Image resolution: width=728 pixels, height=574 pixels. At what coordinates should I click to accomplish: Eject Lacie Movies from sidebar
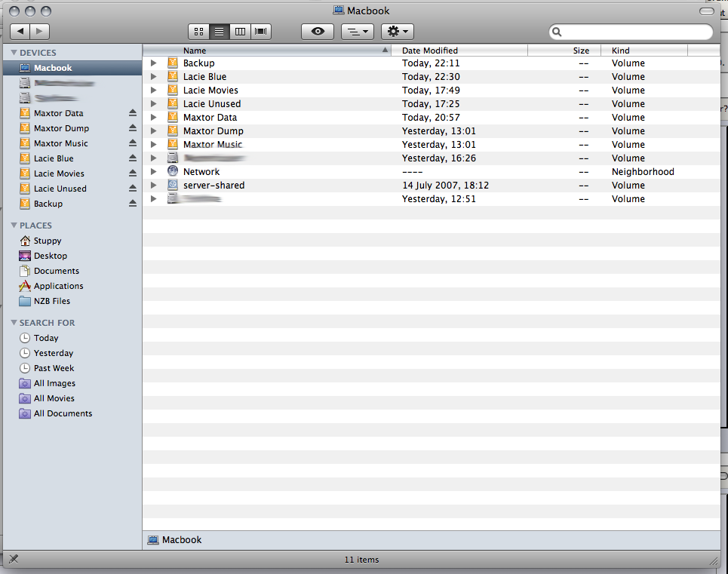click(x=133, y=173)
